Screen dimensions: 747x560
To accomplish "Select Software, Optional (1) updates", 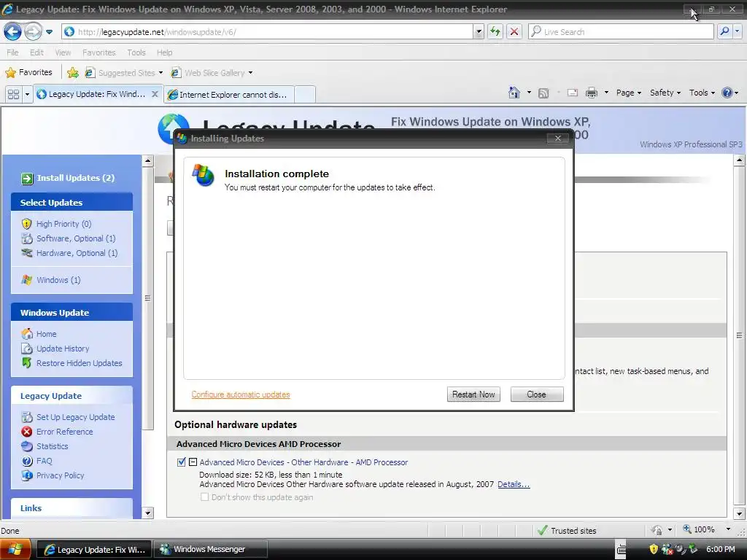I will pos(69,238).
